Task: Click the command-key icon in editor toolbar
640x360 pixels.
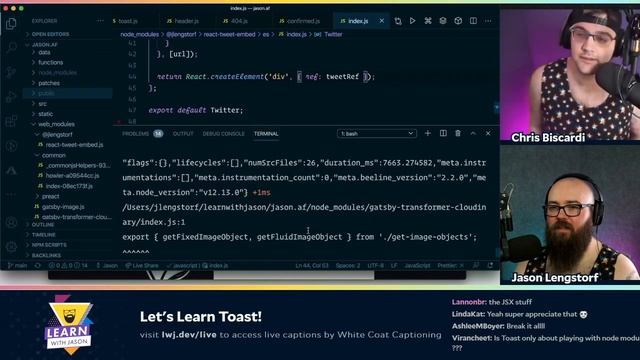Action: [428, 21]
